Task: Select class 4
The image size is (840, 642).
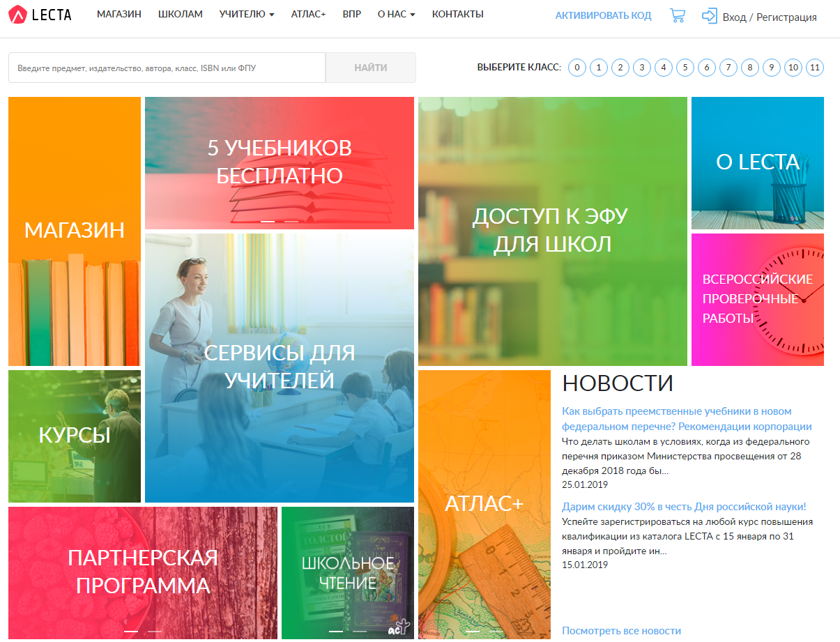Action: pos(664,68)
